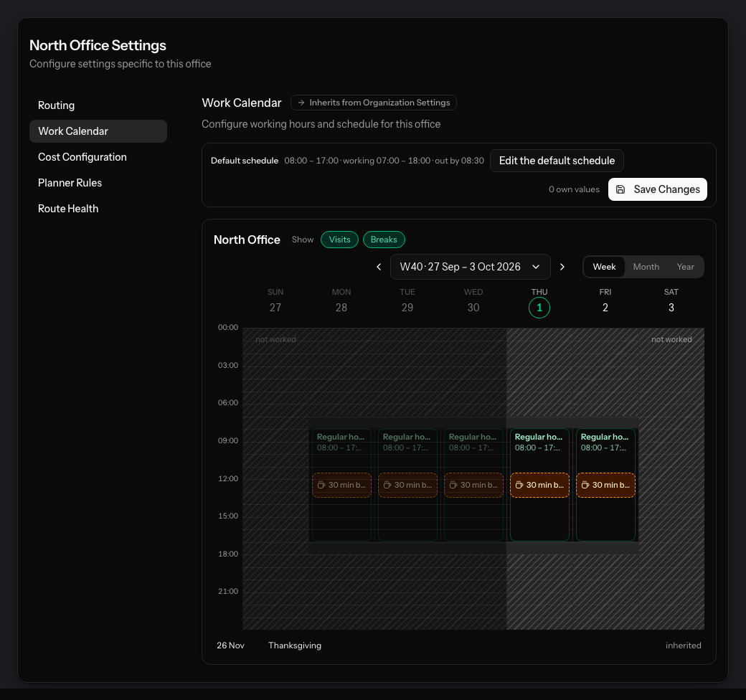Select Sunday 27 day header
746x700 pixels.
click(275, 301)
